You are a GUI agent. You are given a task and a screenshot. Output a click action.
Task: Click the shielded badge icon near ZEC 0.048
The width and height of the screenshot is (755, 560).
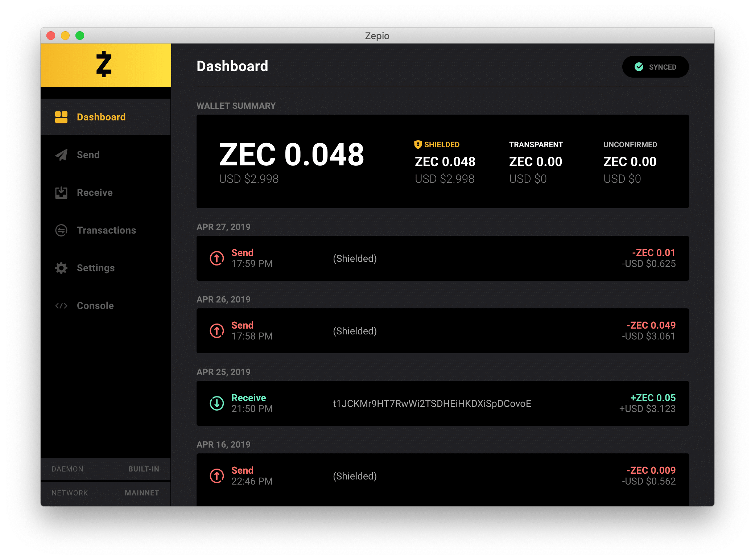click(418, 144)
